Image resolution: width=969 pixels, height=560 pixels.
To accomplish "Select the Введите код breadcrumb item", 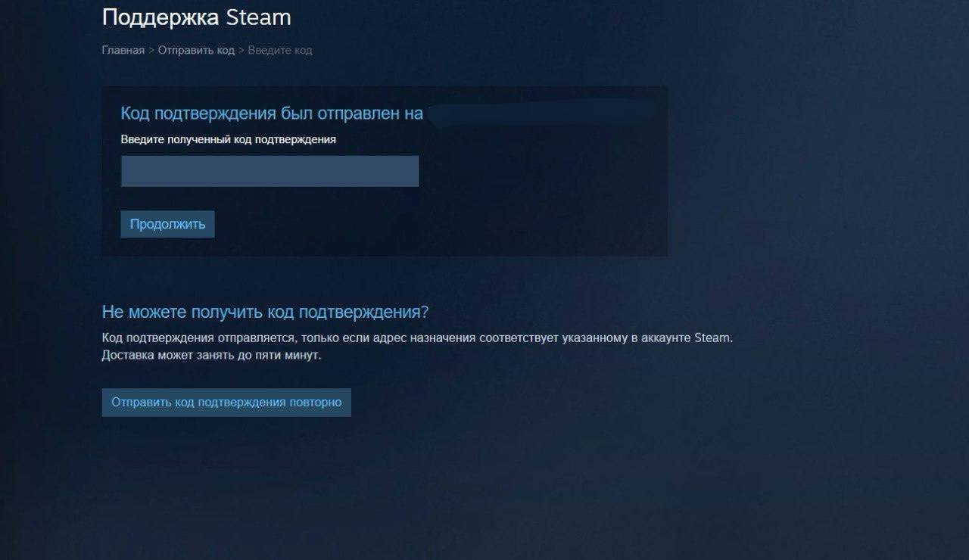I will pyautogui.click(x=280, y=50).
